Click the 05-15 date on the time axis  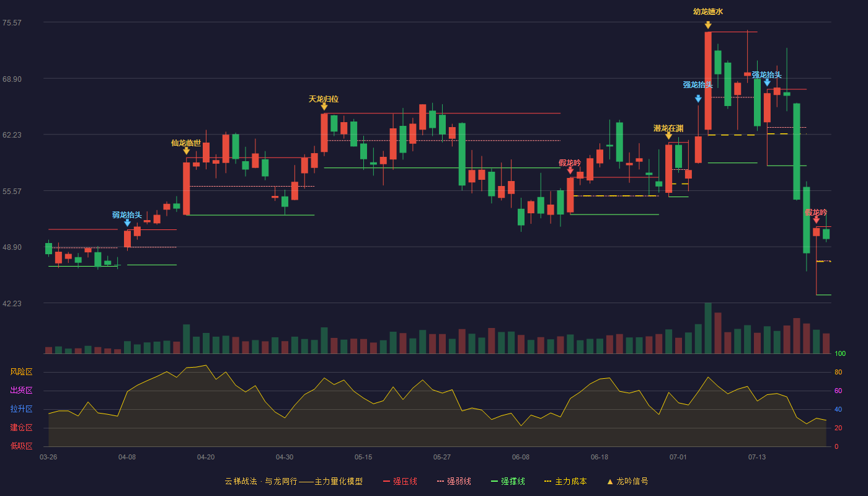[x=363, y=457]
